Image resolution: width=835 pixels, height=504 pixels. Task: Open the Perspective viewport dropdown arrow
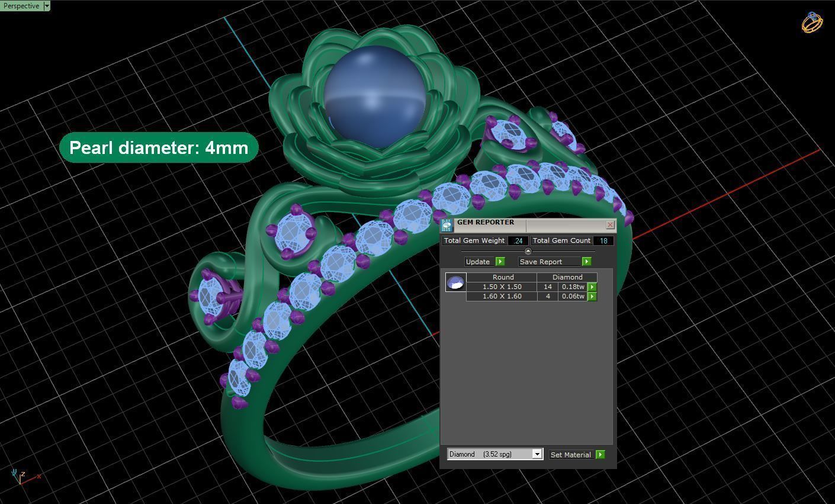click(47, 6)
